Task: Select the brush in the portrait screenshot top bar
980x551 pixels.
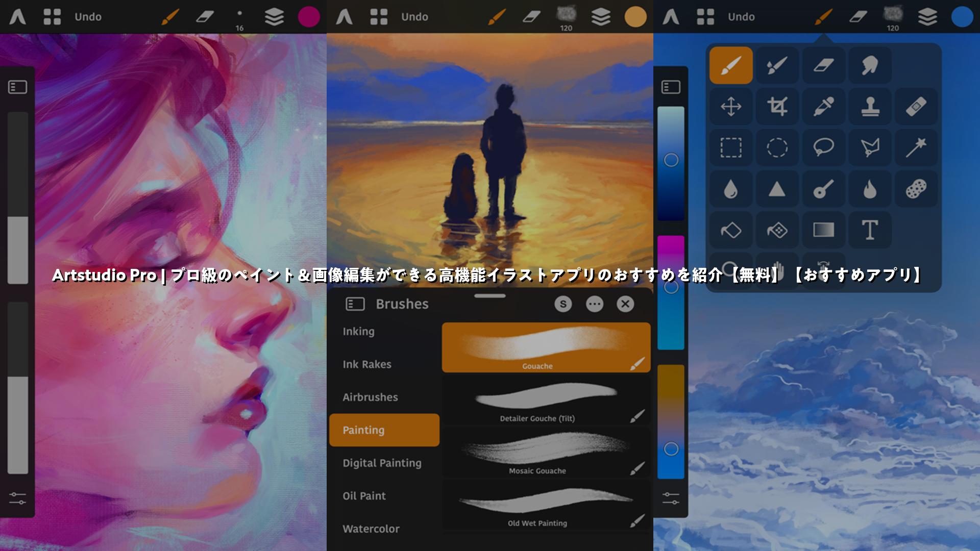Action: pos(170,17)
